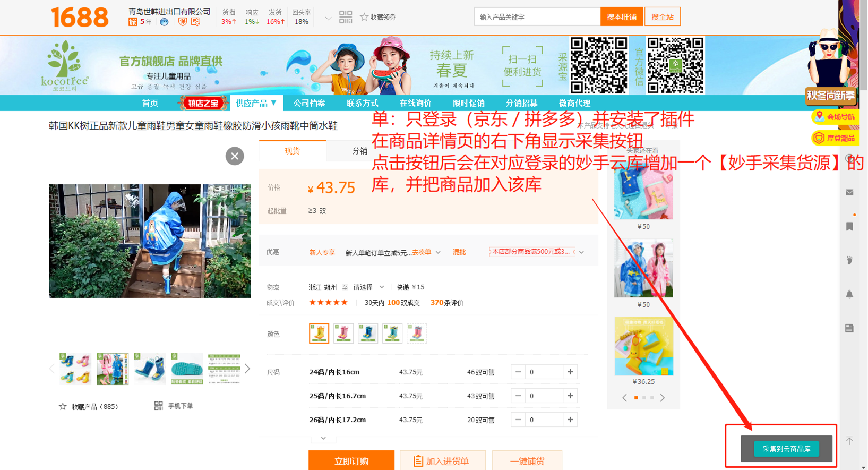Click the bookmark icon in right sidebar

[x=849, y=226]
